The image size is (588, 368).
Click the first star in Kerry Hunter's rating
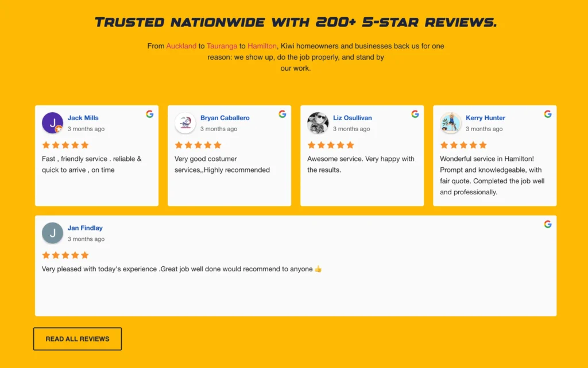point(444,145)
